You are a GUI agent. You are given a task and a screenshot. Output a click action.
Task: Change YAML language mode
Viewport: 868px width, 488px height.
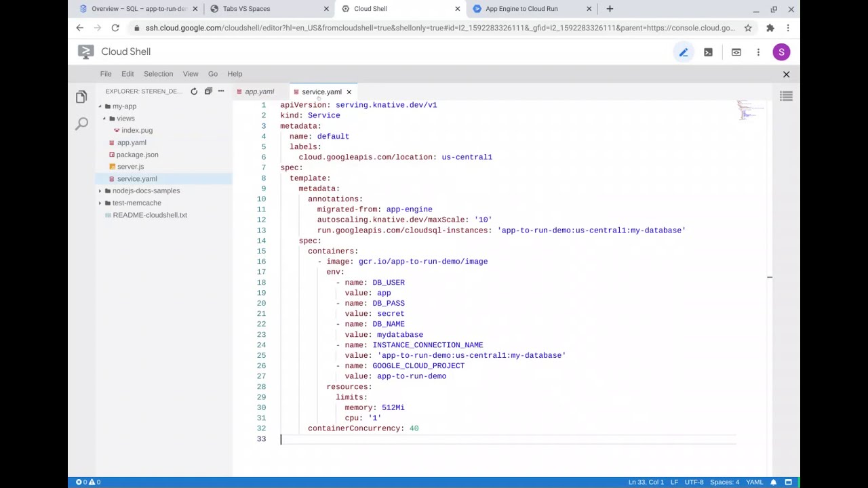click(755, 482)
